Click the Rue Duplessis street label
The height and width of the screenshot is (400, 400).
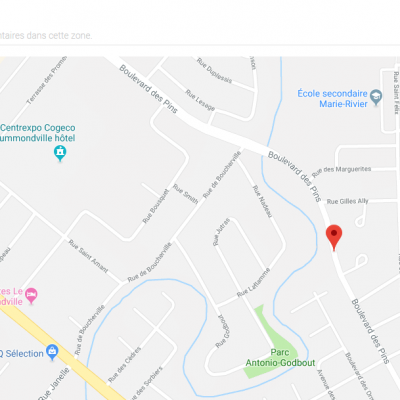coord(214,70)
